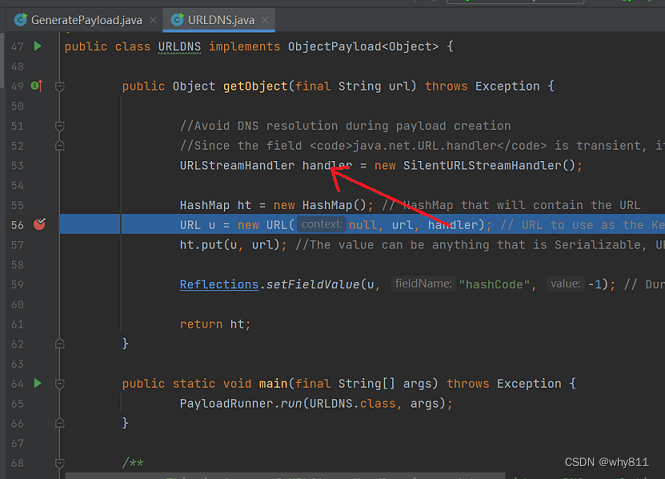Click the GeneratePayload.java tab file icon
Viewport: 665px width, 479px height.
point(20,20)
